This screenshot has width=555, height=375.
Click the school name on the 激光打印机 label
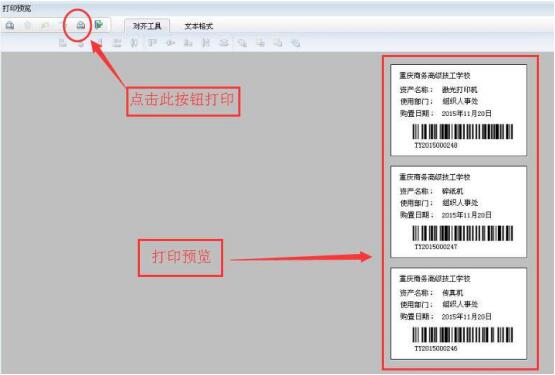click(x=435, y=75)
